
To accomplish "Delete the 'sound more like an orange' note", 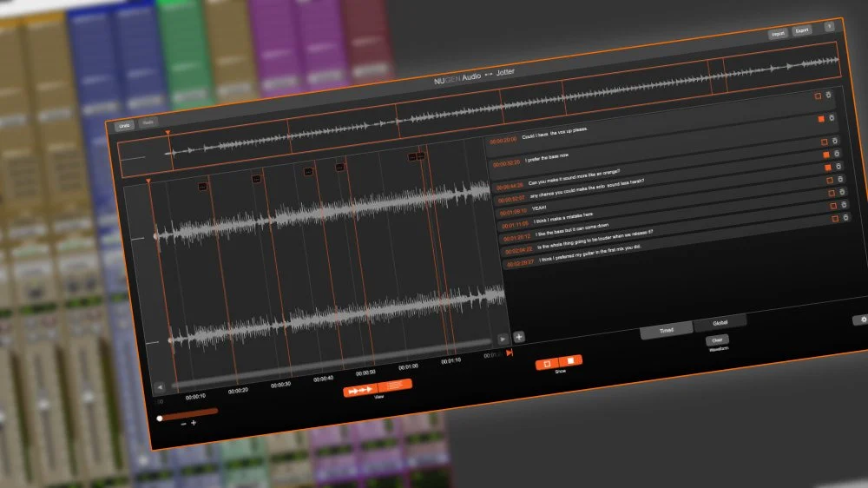I will point(835,141).
